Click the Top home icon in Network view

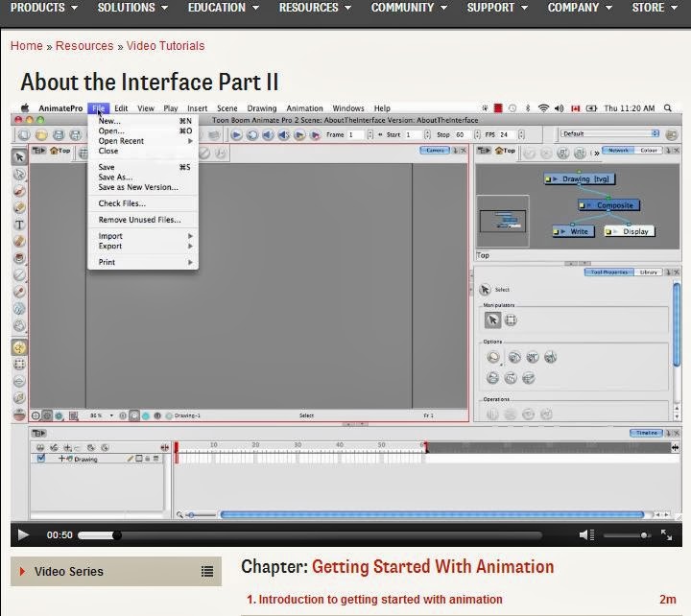[499, 151]
